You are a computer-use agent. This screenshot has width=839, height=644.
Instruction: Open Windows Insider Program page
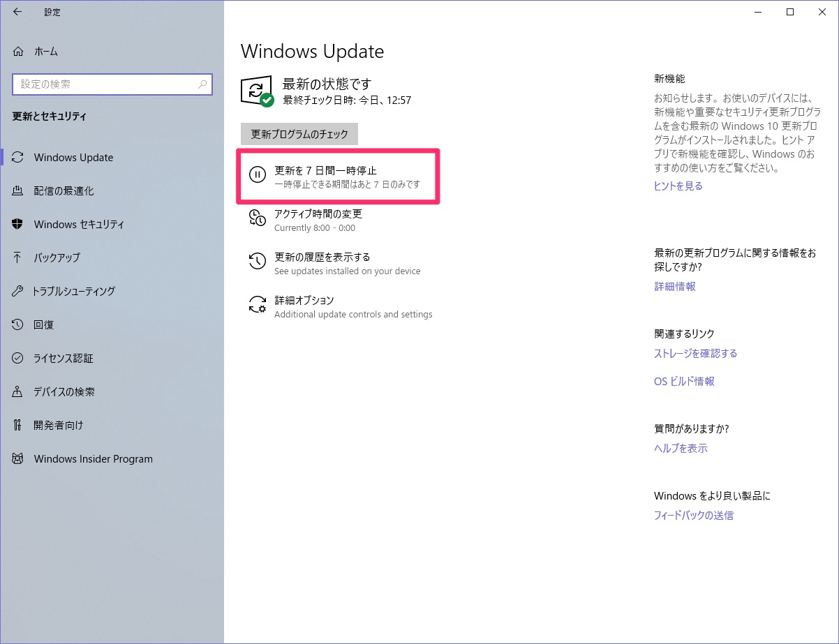tap(112, 458)
